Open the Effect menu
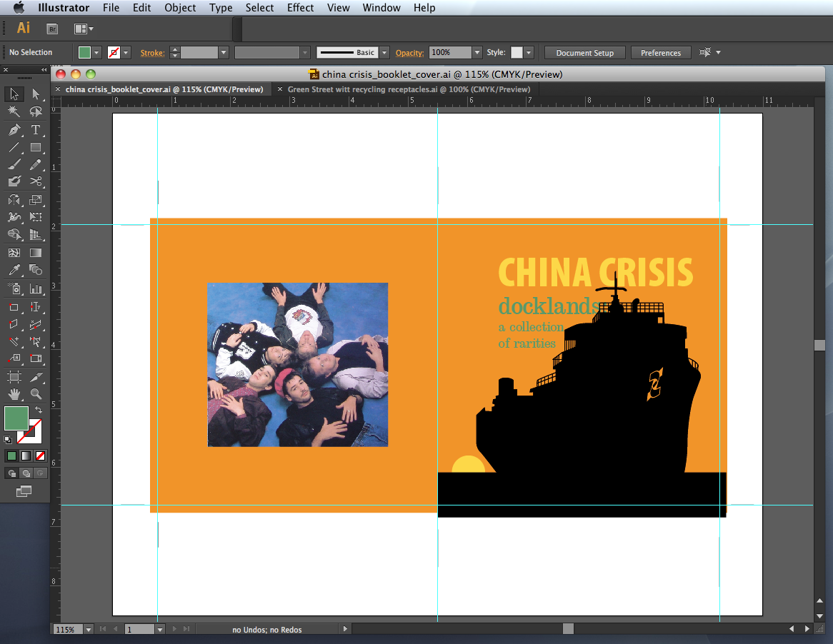The image size is (833, 644). (x=300, y=8)
